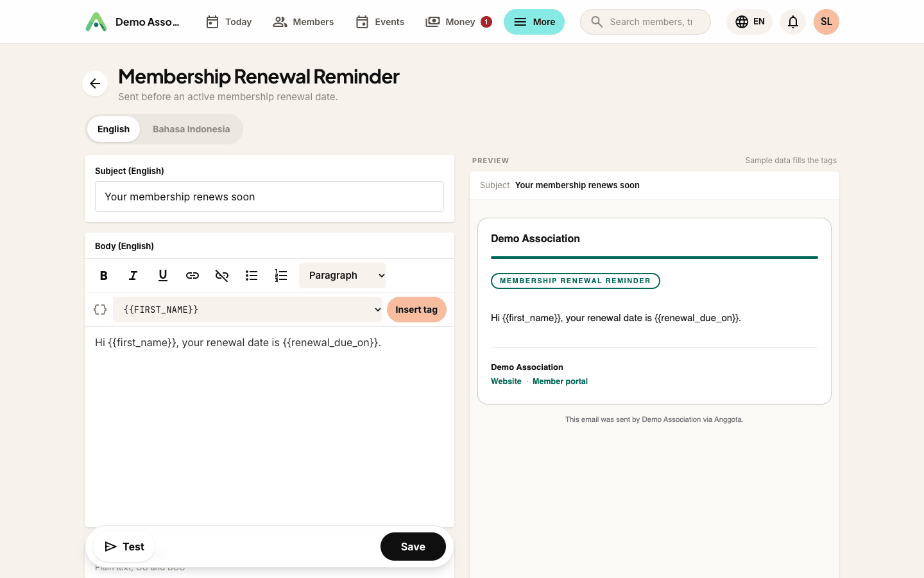Click the Save button
Image resolution: width=924 pixels, height=578 pixels.
pos(413,547)
